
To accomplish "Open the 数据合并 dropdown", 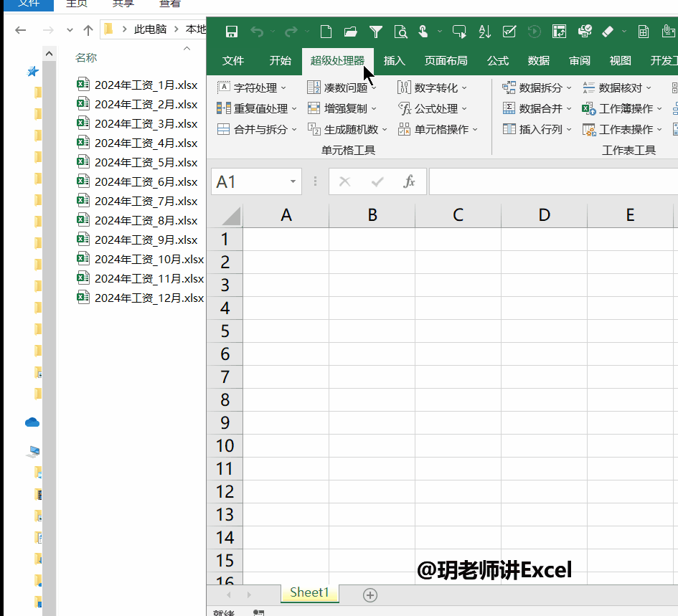I will (537, 108).
